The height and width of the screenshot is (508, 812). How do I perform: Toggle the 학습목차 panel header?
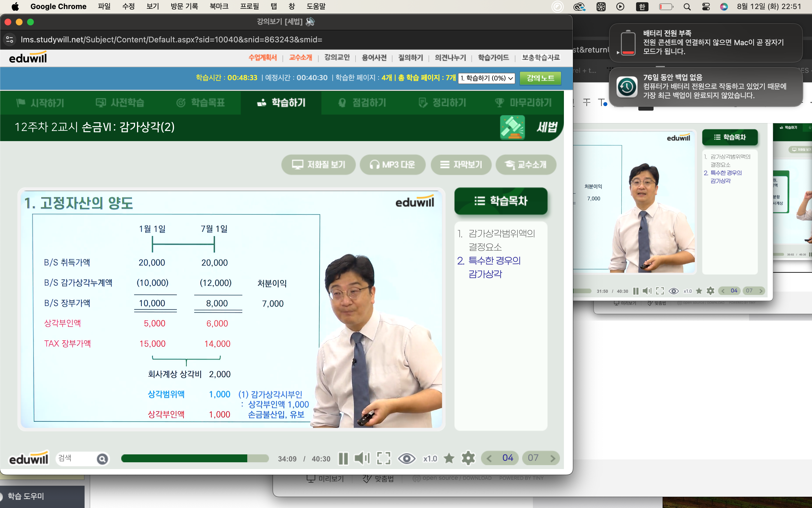501,201
